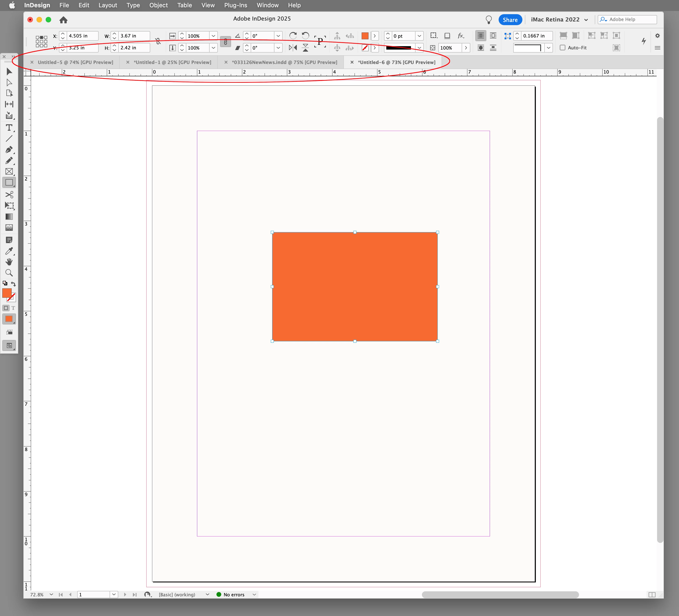The width and height of the screenshot is (679, 616).
Task: Expand the iMac Retina 2022 workspace menu
Action: (x=586, y=20)
